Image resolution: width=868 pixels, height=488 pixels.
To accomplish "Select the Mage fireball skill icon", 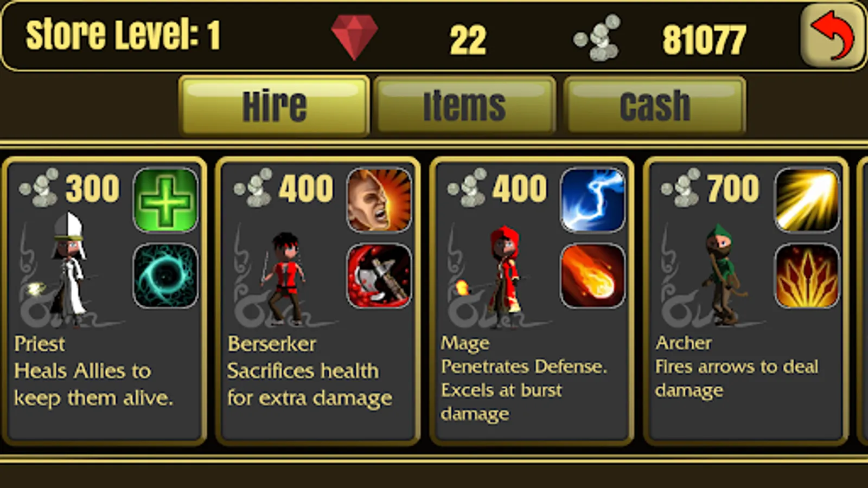I will pyautogui.click(x=593, y=275).
